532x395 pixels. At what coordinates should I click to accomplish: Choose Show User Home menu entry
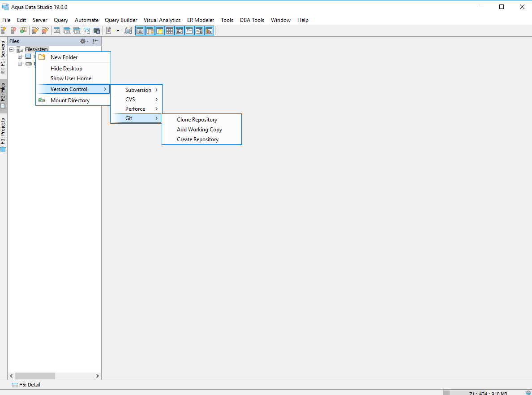[x=73, y=78]
